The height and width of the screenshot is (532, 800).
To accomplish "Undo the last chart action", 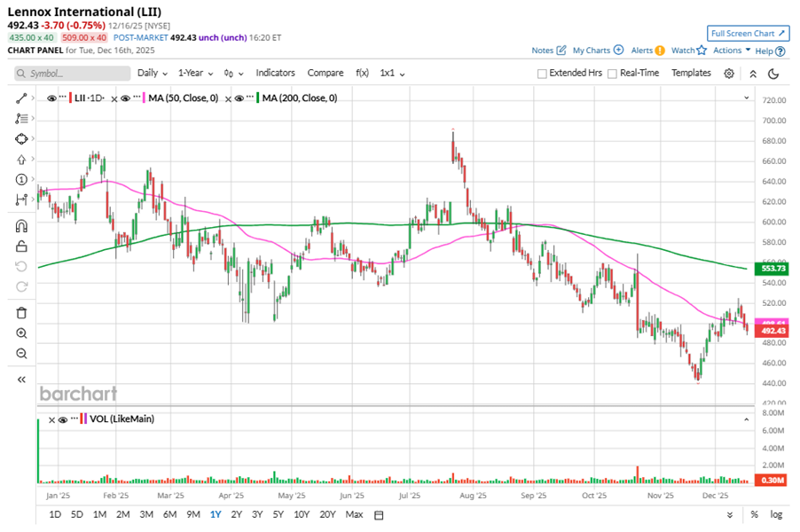I will pos(21,267).
